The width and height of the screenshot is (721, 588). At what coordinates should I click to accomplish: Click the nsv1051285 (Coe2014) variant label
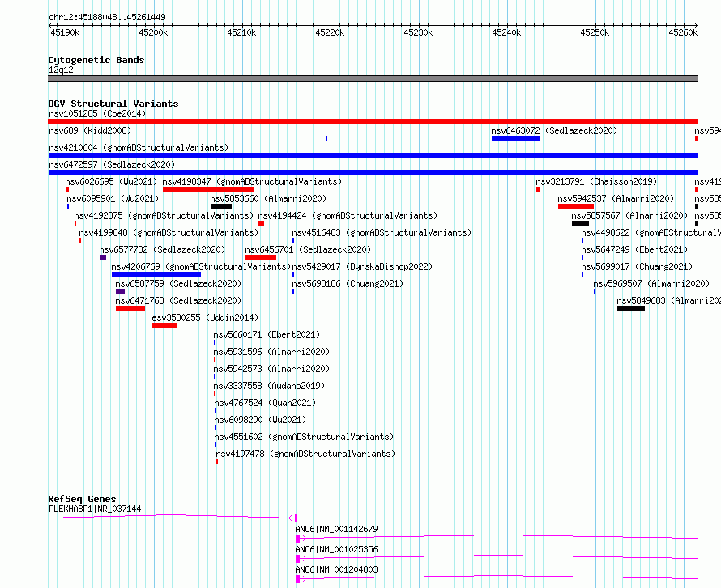click(97, 113)
